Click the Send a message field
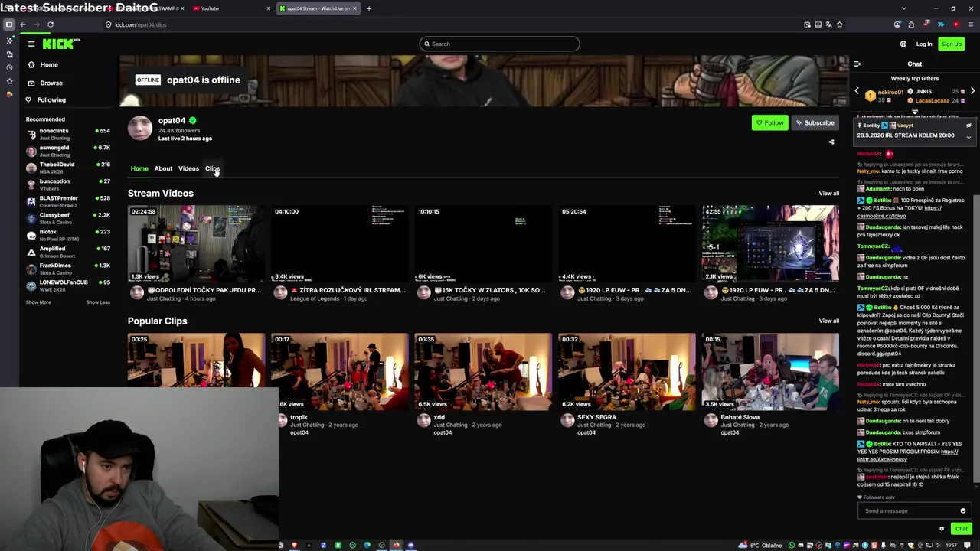The image size is (980, 551). click(x=909, y=511)
